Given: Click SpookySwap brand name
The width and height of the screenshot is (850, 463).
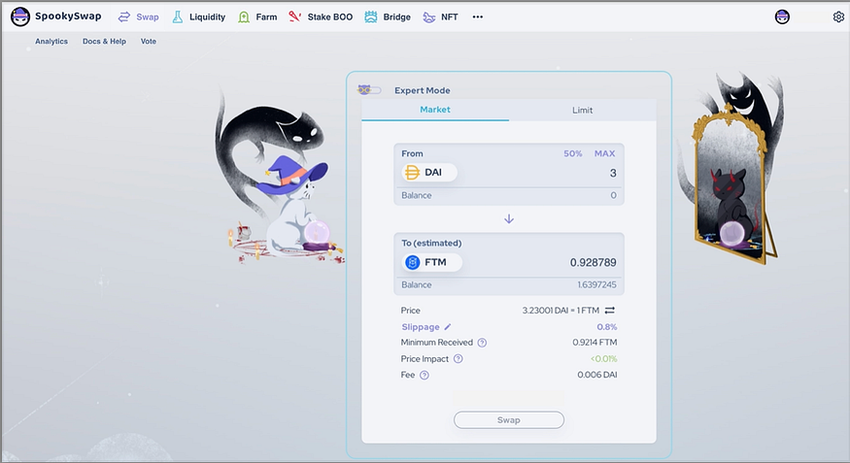Looking at the screenshot, I should pyautogui.click(x=68, y=16).
